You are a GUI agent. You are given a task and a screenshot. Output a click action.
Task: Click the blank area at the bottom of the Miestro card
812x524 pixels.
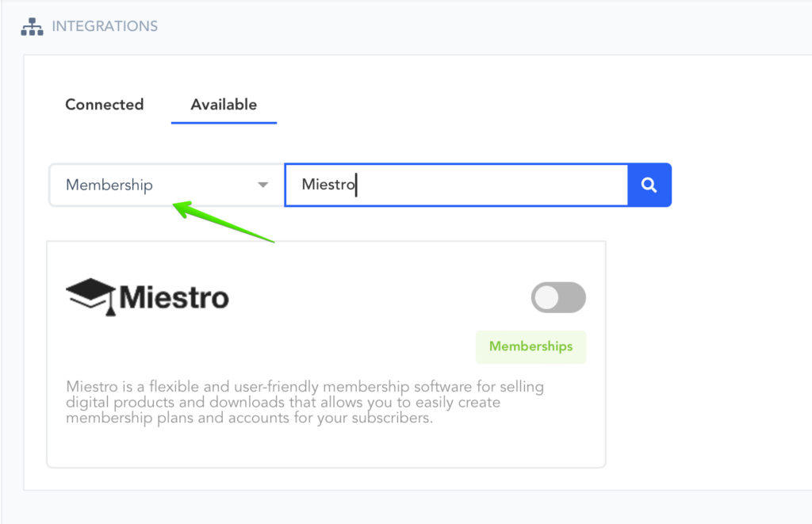[325, 448]
